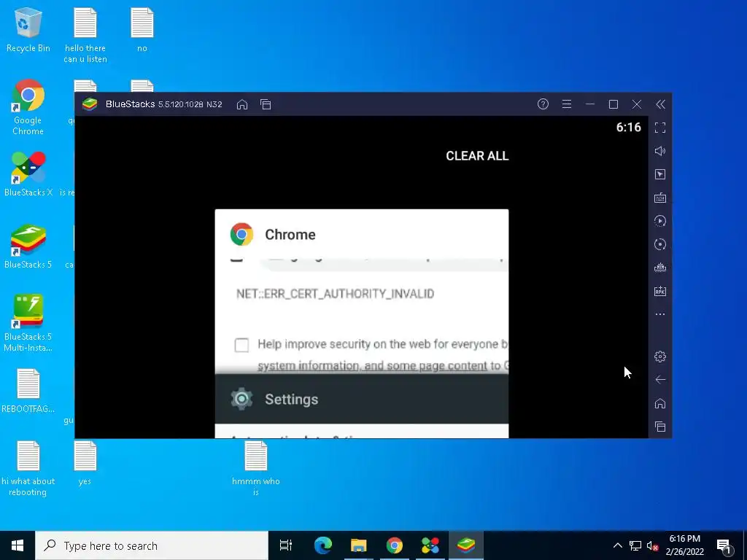747x560 pixels.
Task: Open macro recorder icon in sidebar
Action: 659,221
